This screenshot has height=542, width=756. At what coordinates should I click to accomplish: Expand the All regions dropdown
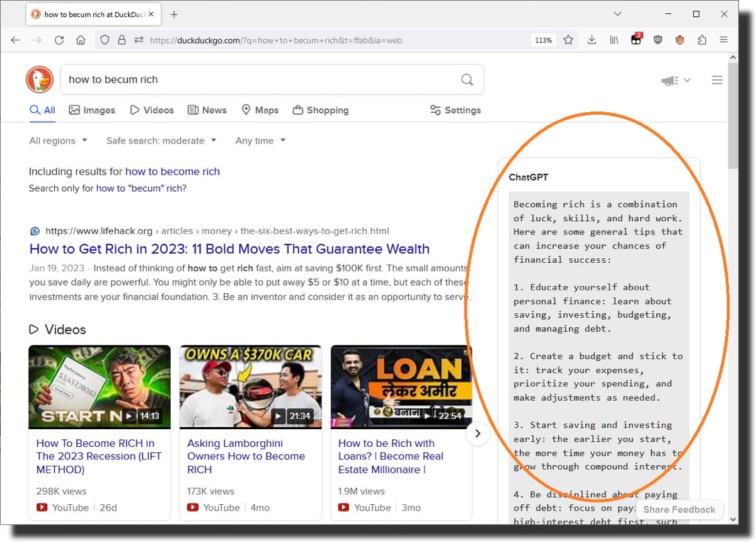[59, 141]
